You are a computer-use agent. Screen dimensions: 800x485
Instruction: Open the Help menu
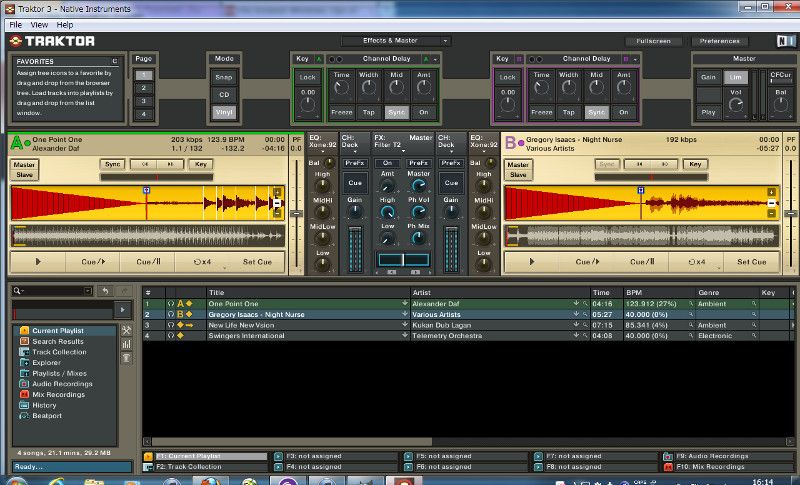coord(64,24)
